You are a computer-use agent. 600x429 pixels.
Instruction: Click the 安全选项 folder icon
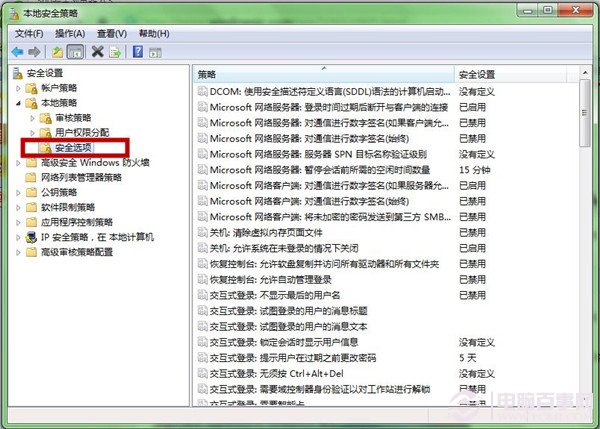coord(46,148)
